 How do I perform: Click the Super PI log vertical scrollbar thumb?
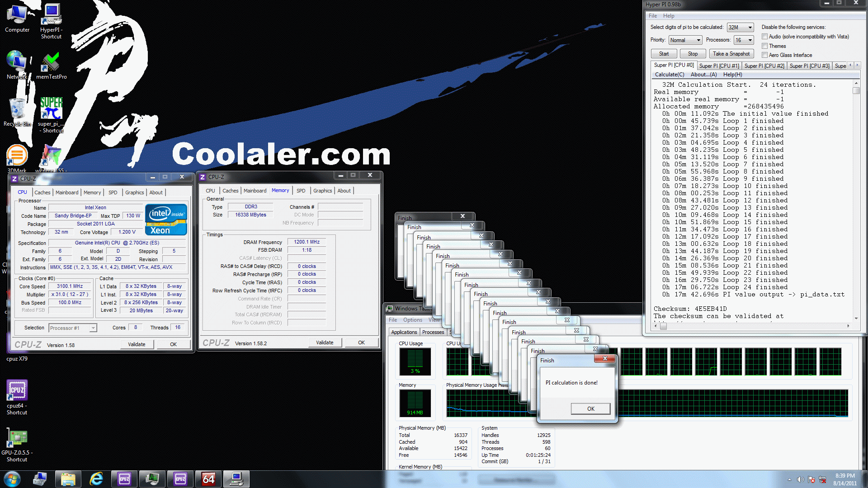tap(856, 91)
